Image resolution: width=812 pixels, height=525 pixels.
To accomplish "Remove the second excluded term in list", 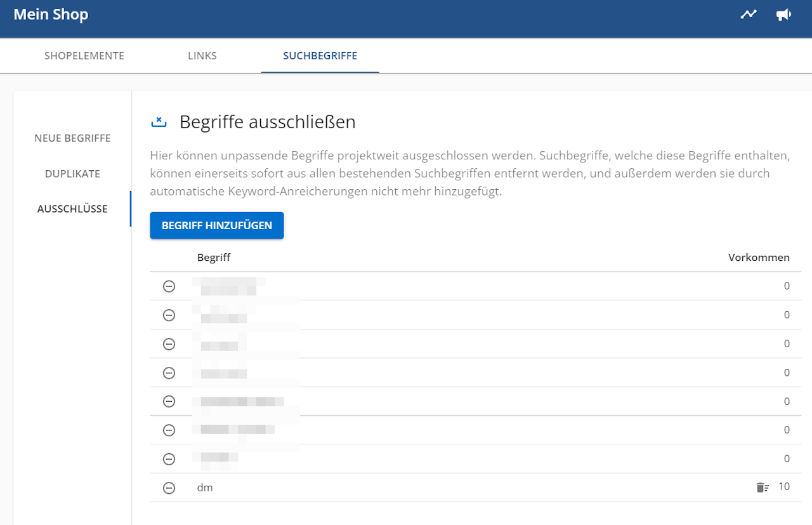I will click(x=169, y=315).
